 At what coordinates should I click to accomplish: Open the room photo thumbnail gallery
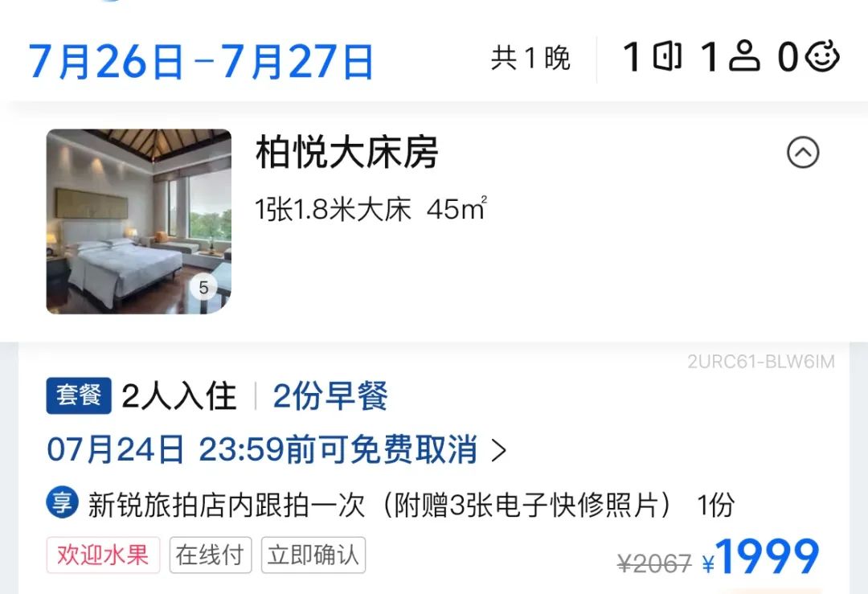[x=138, y=221]
